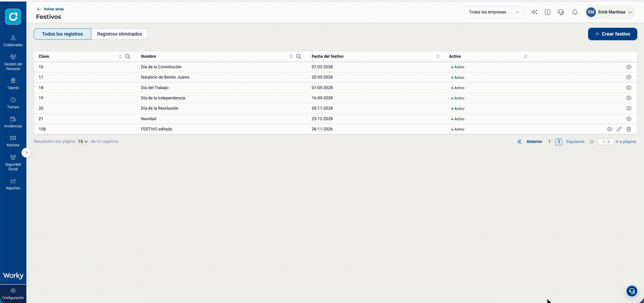Open the Nómina module
Screen dimensions: 644x303
click(13, 141)
